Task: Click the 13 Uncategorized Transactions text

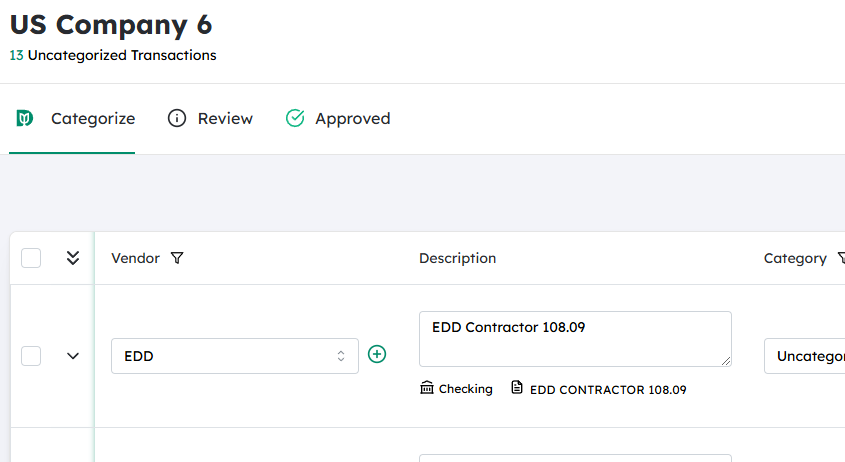Action: [x=113, y=55]
